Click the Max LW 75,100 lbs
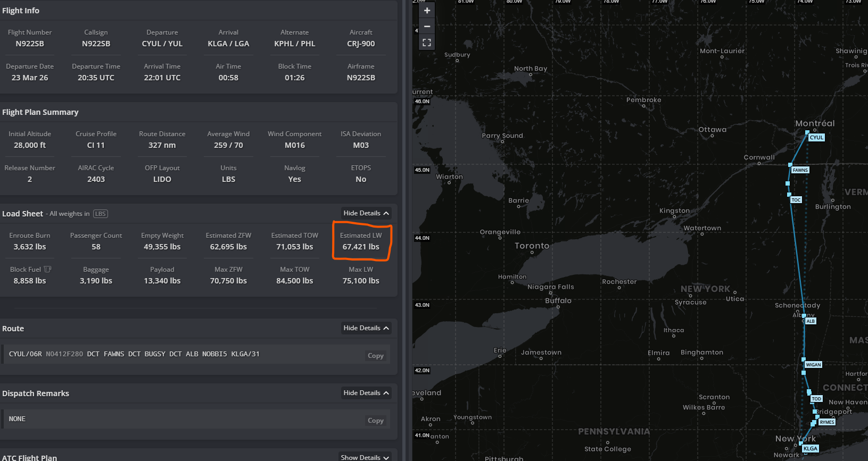 361,281
